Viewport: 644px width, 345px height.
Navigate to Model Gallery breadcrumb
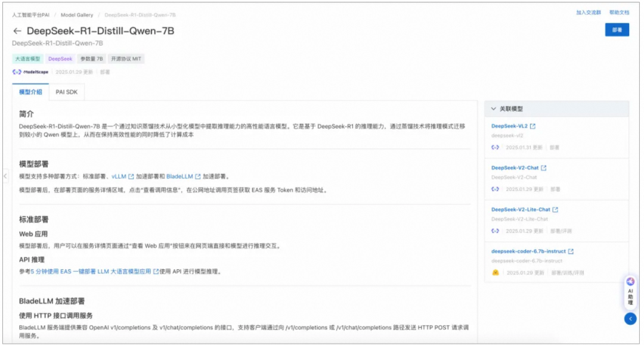[77, 15]
